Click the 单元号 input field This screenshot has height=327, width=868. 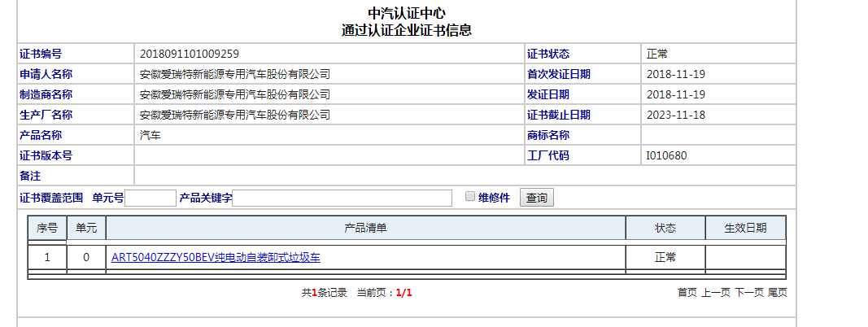(150, 198)
